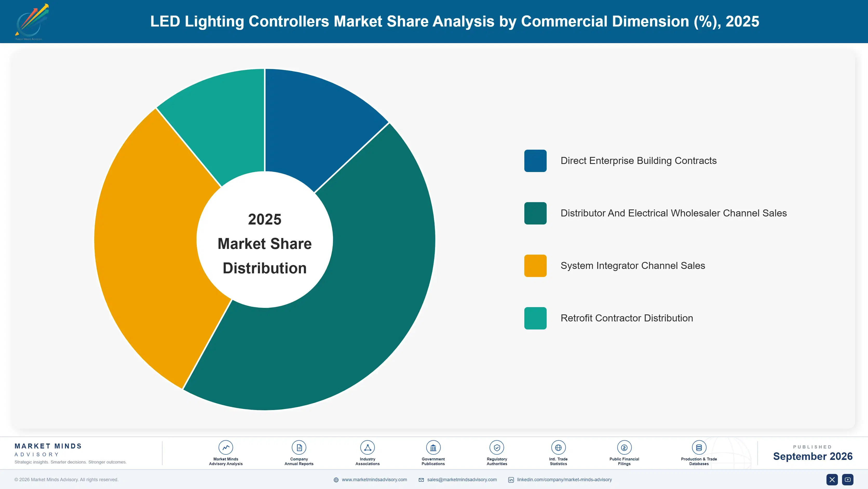Viewport: 868px width, 489px height.
Task: Click the chart title LED Lighting Controllers Market Share
Action: (x=455, y=22)
